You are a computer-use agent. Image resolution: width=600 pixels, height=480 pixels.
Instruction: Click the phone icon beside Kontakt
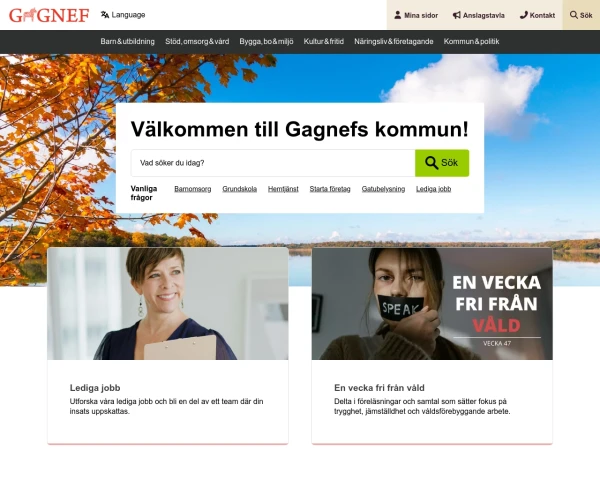coord(523,15)
